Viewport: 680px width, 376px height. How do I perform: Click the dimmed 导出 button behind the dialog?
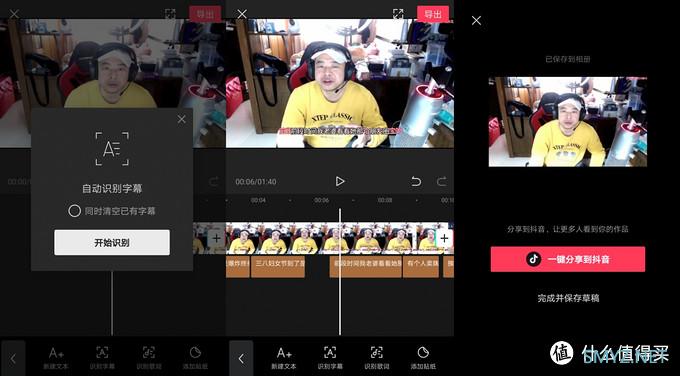click(205, 14)
